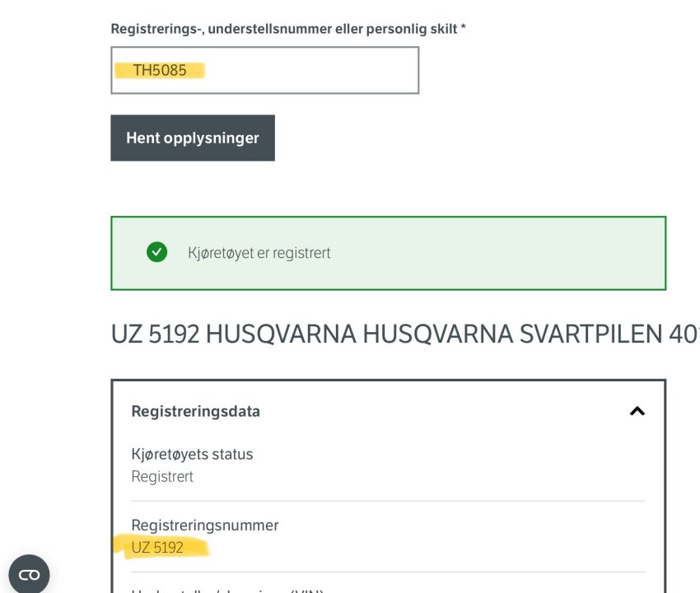Click the Kjøretøyet er registrert message

coord(259,253)
